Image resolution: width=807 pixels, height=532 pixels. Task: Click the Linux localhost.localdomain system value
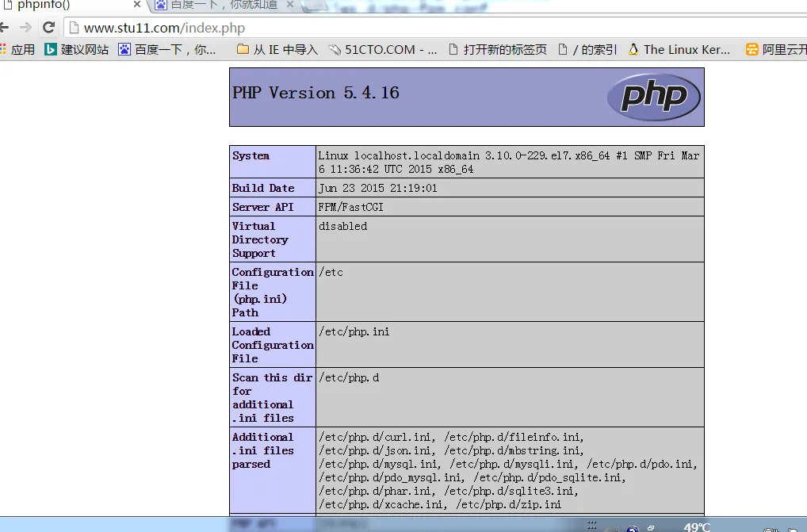click(508, 162)
